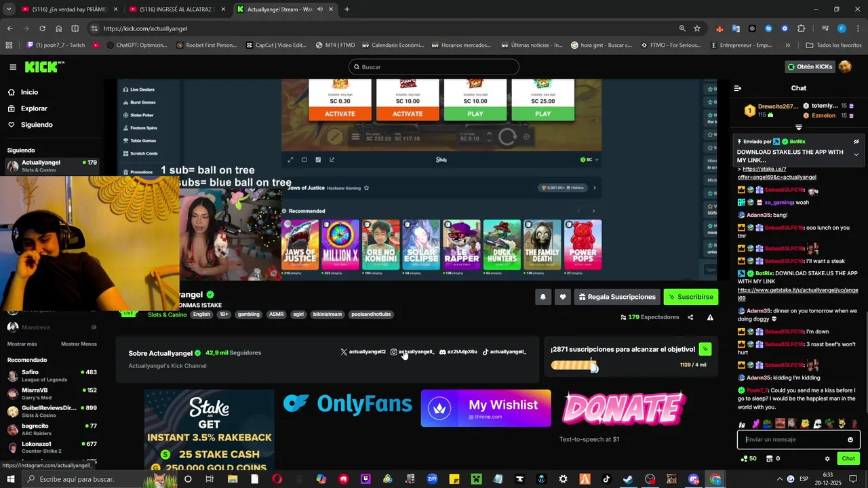Open the getstake.it link in chat

(797, 294)
